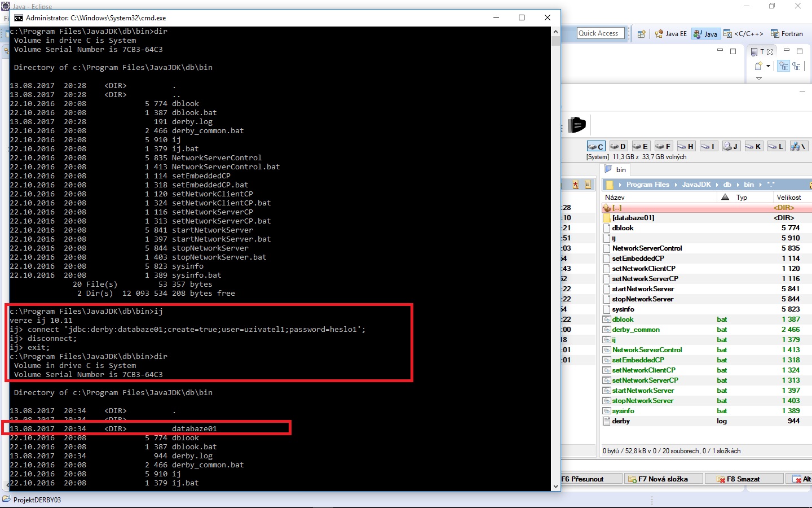This screenshot has height=508, width=812.
Task: Expand the task list view menu triangle
Action: (x=759, y=78)
